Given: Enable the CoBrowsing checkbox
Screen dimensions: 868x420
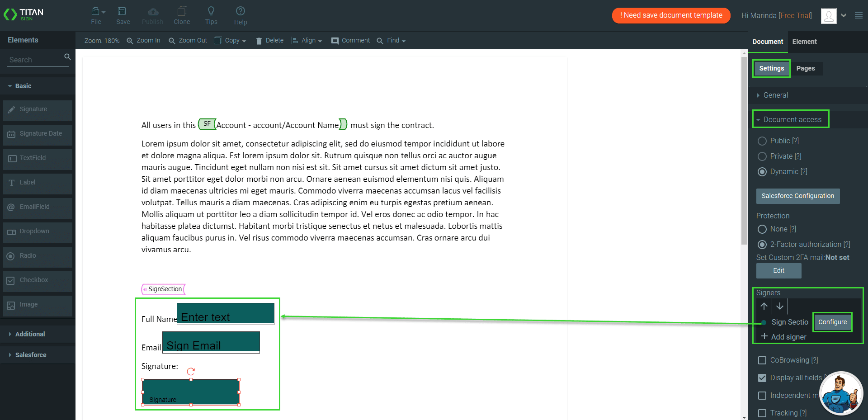Looking at the screenshot, I should (x=762, y=360).
